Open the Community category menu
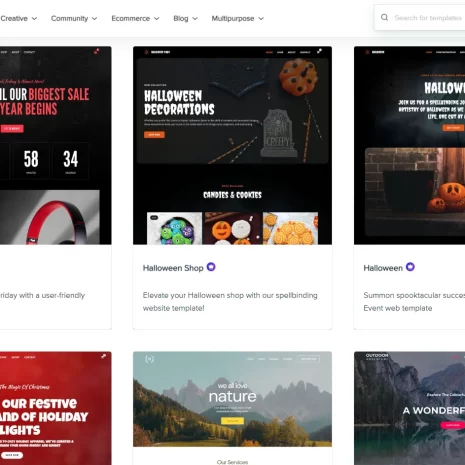 click(74, 18)
